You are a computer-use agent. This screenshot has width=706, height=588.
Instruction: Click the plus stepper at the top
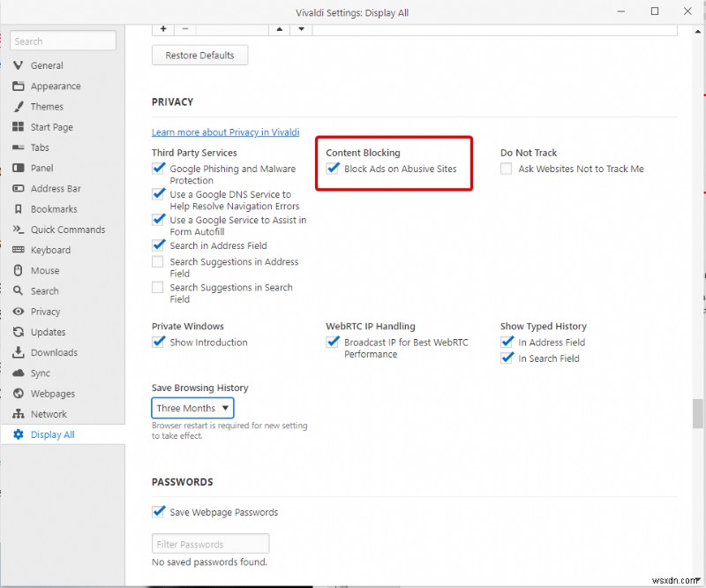pyautogui.click(x=163, y=29)
